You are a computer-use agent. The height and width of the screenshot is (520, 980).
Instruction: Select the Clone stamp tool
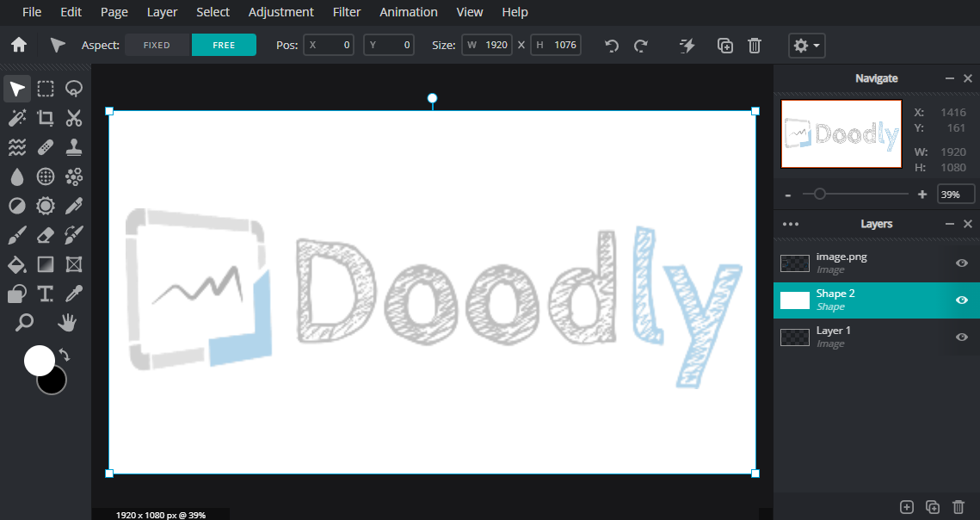pos(74,147)
